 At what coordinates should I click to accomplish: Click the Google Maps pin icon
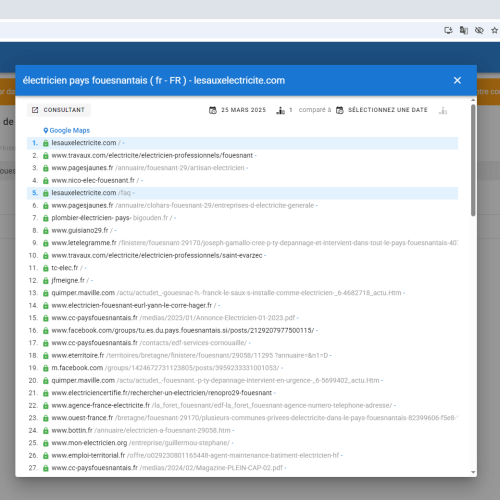click(46, 130)
